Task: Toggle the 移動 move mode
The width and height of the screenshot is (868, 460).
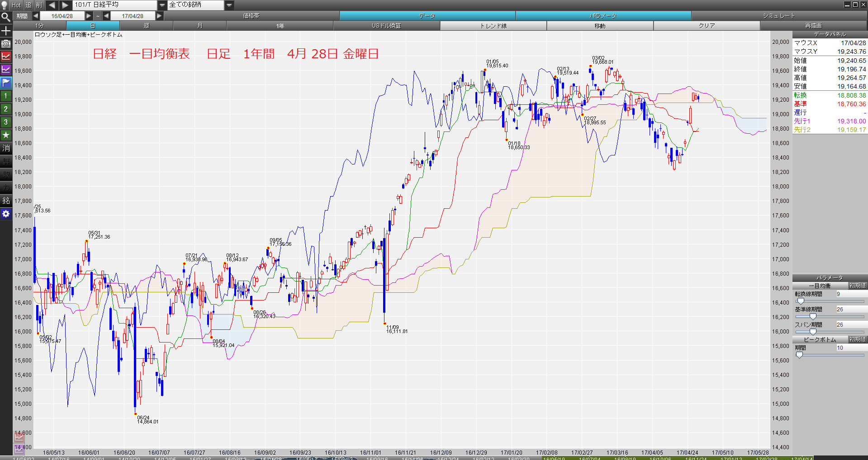Action: 600,26
